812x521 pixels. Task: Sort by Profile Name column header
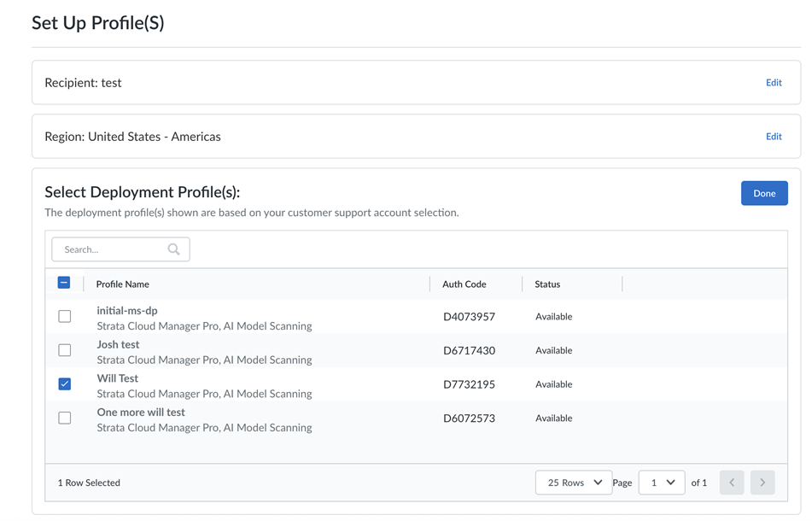[x=123, y=284]
